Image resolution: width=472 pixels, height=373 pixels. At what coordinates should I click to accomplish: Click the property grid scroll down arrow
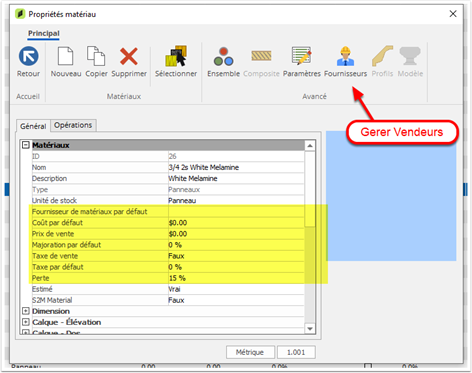coord(310,329)
